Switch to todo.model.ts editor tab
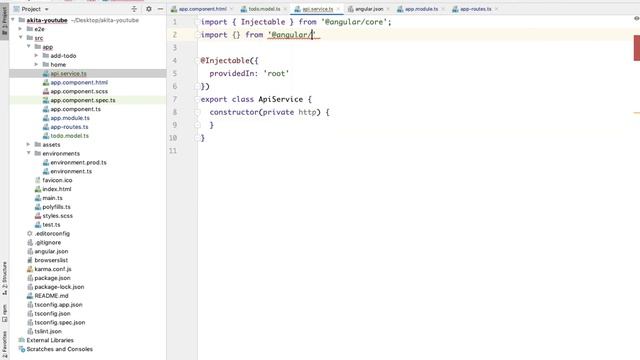 (x=264, y=9)
